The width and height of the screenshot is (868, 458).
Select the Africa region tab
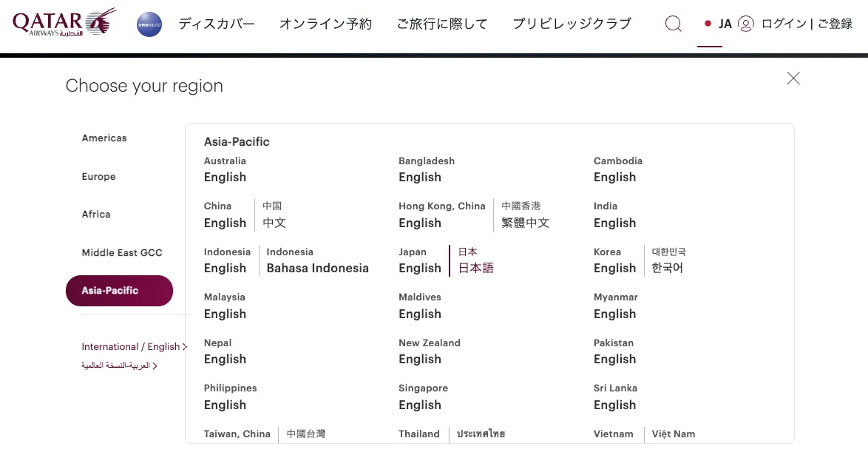click(x=96, y=214)
